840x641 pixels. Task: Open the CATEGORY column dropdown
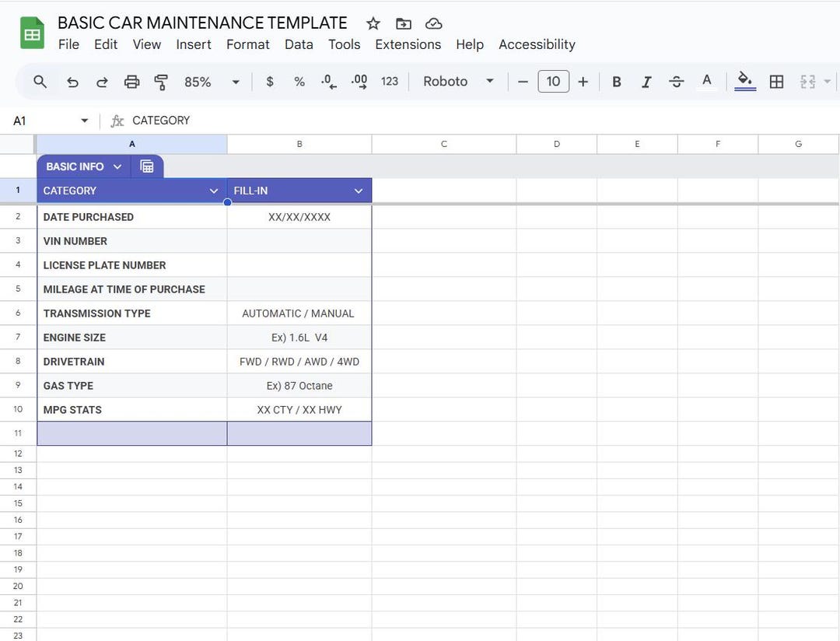pyautogui.click(x=214, y=191)
